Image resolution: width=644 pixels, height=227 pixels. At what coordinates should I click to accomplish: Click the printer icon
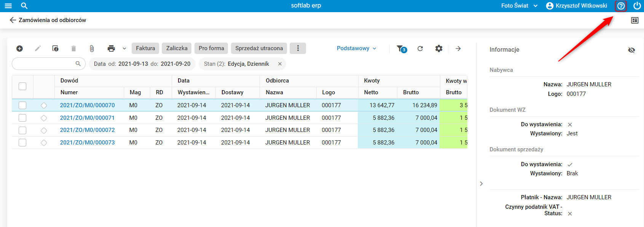[x=111, y=48]
